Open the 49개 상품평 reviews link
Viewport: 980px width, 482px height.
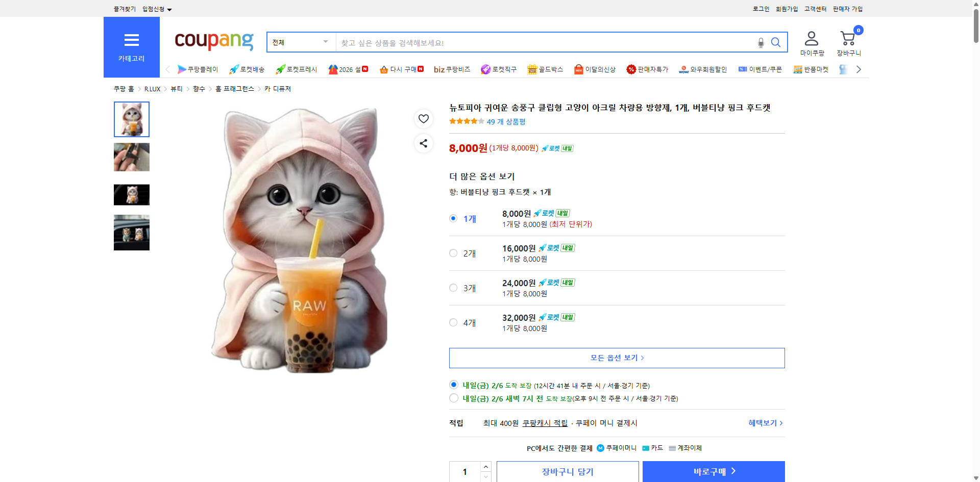(505, 122)
